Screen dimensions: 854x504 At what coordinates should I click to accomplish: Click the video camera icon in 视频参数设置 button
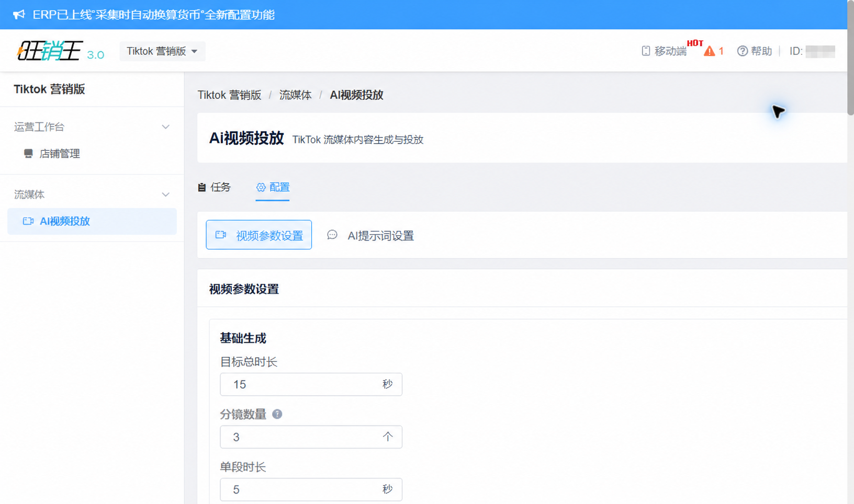pyautogui.click(x=221, y=235)
